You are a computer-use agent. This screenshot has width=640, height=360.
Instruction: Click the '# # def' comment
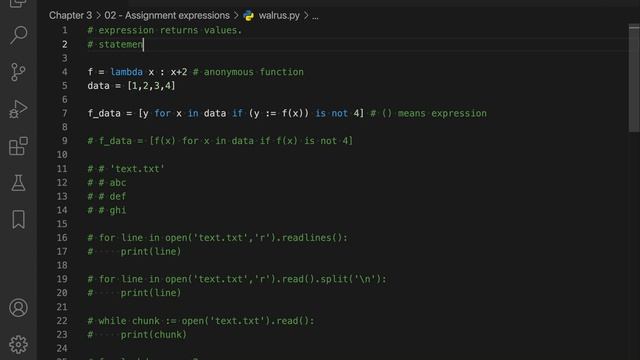107,196
